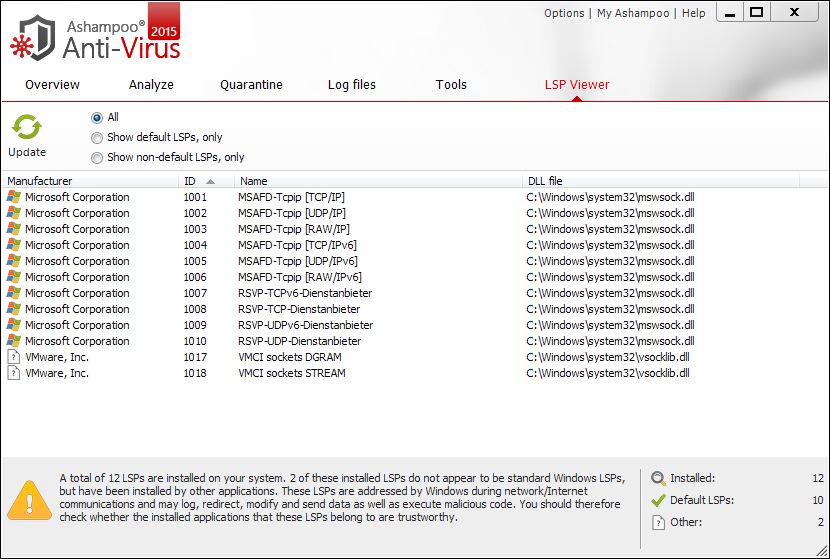Click the ID value 1010
Viewport: 830px width, 559px height.
coord(195,341)
